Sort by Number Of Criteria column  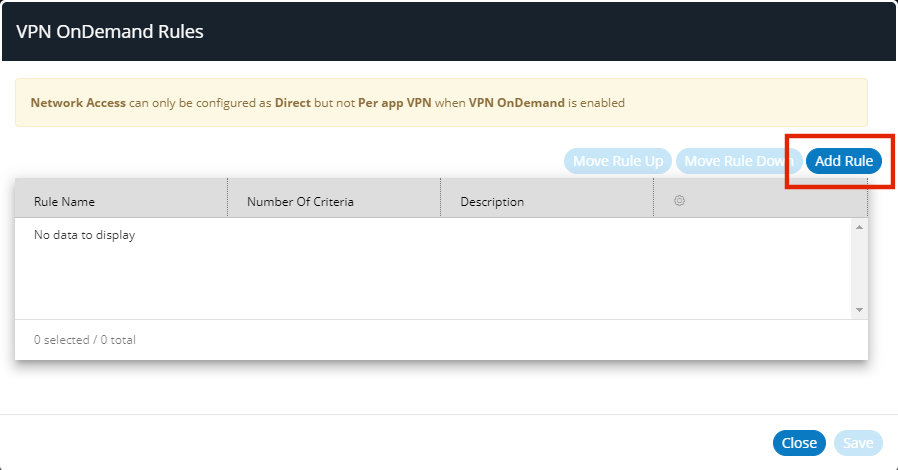(x=300, y=202)
